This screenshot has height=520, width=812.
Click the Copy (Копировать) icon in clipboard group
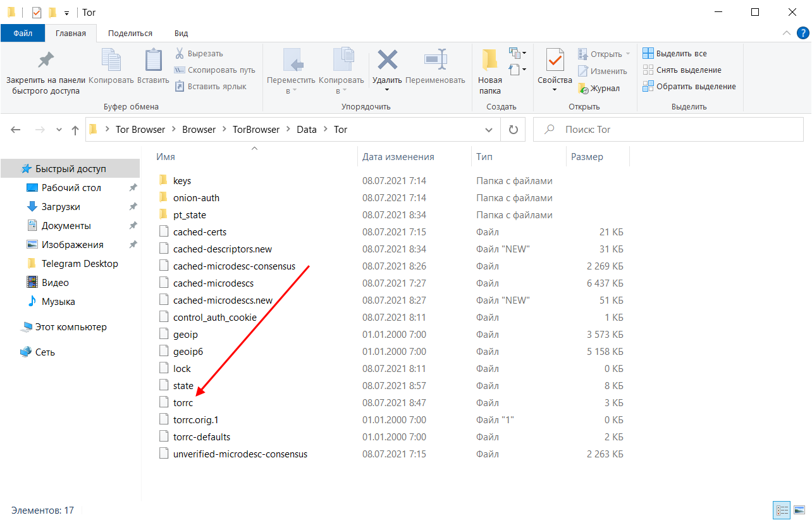pos(111,61)
